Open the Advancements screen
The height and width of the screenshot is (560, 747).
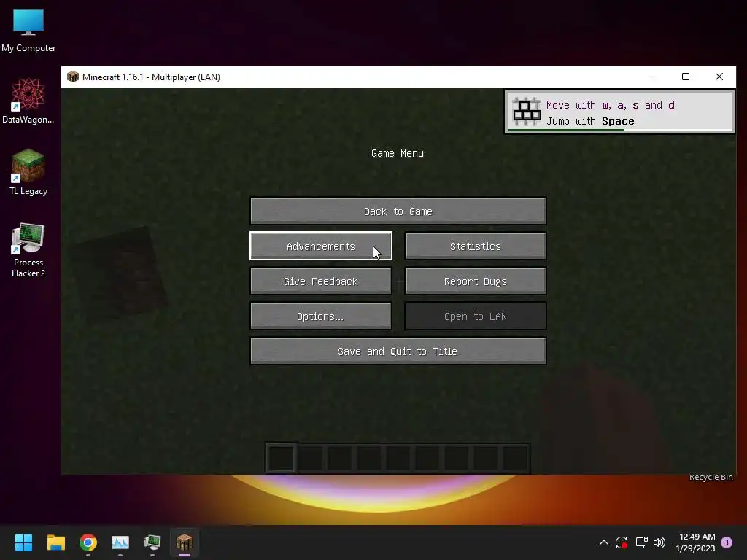click(321, 246)
